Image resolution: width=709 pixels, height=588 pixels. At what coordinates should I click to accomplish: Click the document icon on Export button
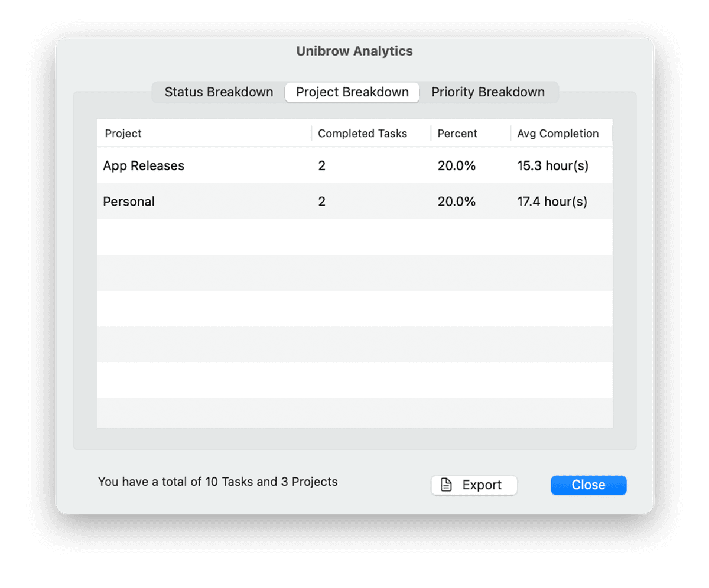447,485
